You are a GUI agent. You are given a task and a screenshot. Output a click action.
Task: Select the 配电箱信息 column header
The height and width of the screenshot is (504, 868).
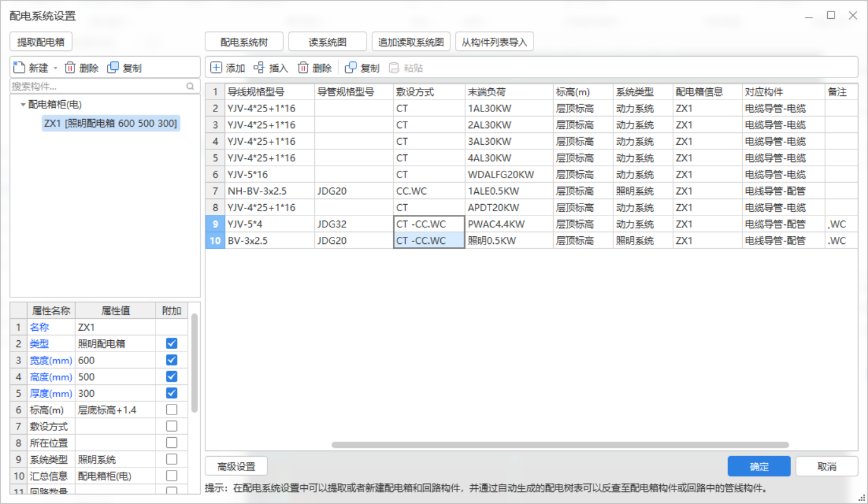click(x=707, y=92)
